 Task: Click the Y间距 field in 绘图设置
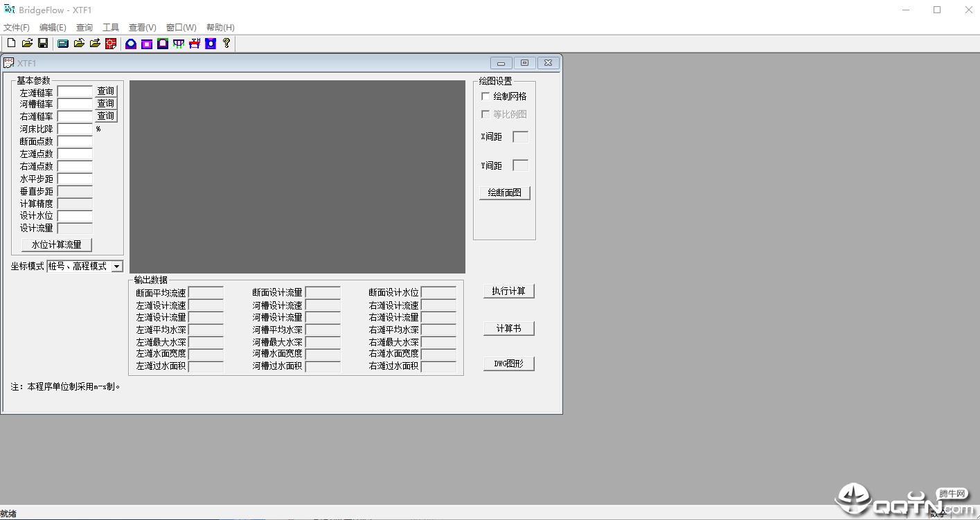[521, 165]
